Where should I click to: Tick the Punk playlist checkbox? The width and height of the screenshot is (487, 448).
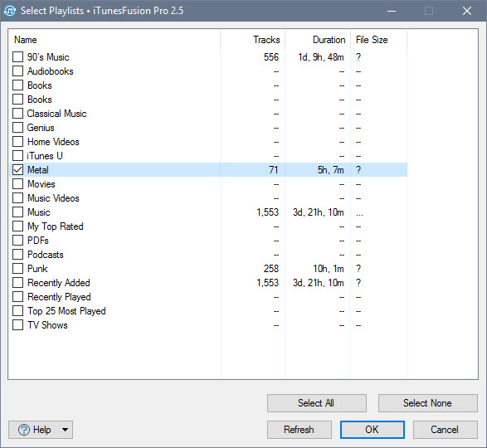tap(17, 269)
